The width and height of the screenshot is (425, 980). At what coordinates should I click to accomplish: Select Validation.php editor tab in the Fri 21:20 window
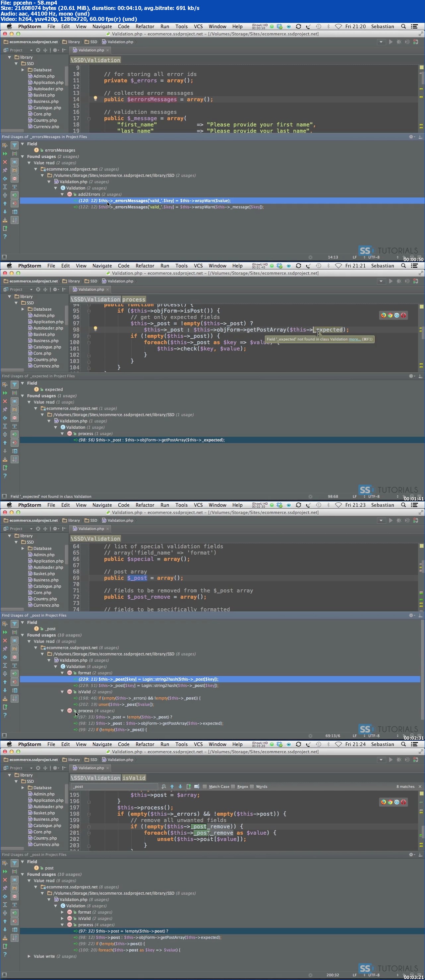click(x=91, y=50)
